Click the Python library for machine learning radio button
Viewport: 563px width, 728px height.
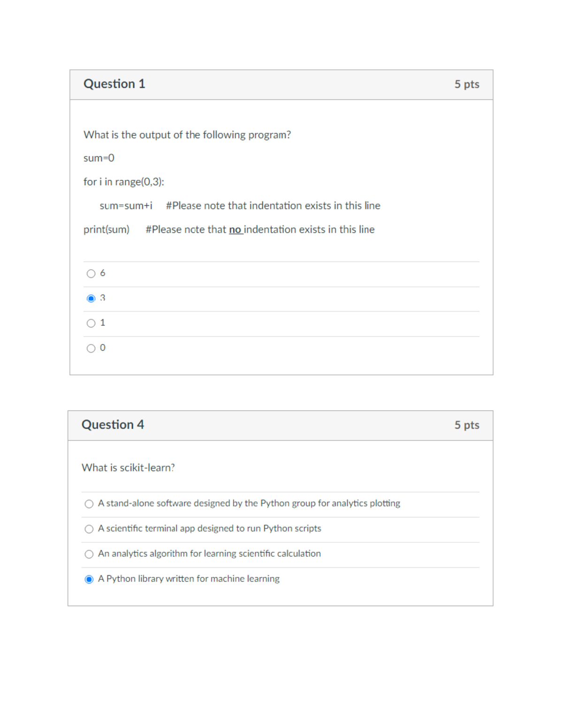point(89,579)
